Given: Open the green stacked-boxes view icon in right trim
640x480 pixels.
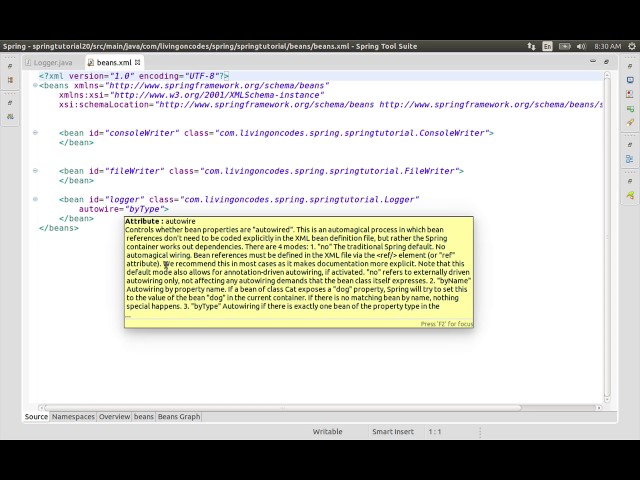Looking at the screenshot, I should tap(630, 109).
